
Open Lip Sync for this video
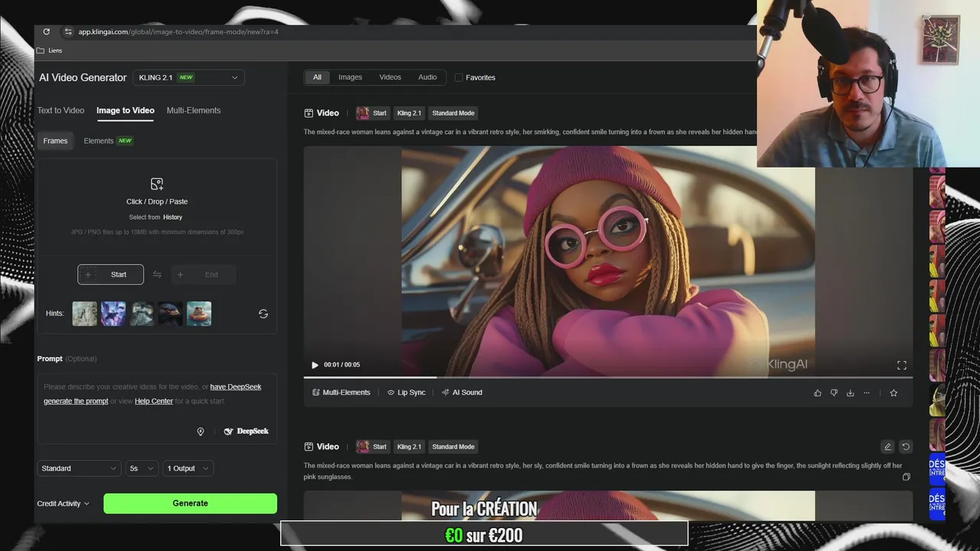[406, 393]
